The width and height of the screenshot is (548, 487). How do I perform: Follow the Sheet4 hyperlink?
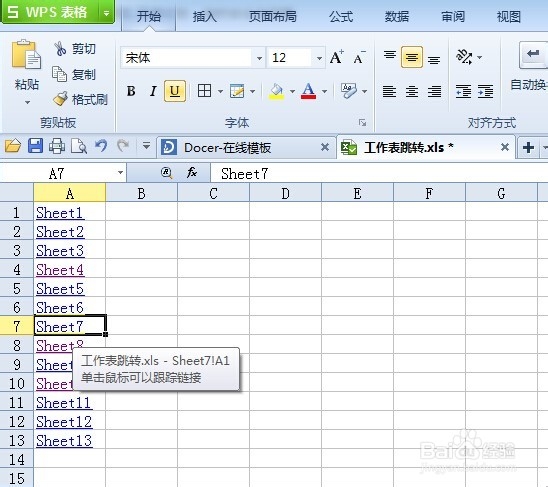point(60,270)
